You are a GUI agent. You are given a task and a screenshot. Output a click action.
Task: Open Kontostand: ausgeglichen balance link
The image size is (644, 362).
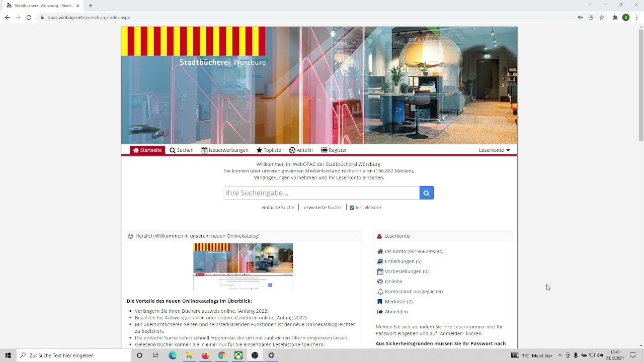coord(414,292)
